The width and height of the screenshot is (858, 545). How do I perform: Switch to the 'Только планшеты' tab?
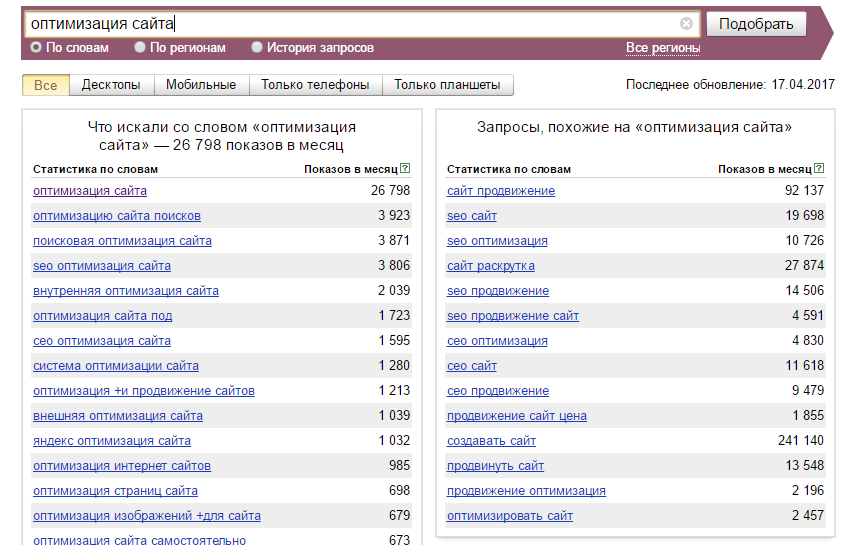coord(447,85)
